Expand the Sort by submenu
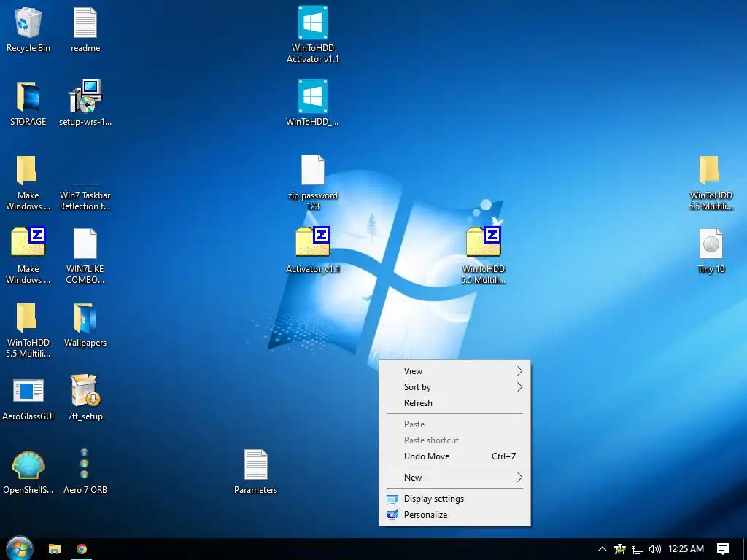This screenshot has height=560, width=747. pyautogui.click(x=455, y=387)
